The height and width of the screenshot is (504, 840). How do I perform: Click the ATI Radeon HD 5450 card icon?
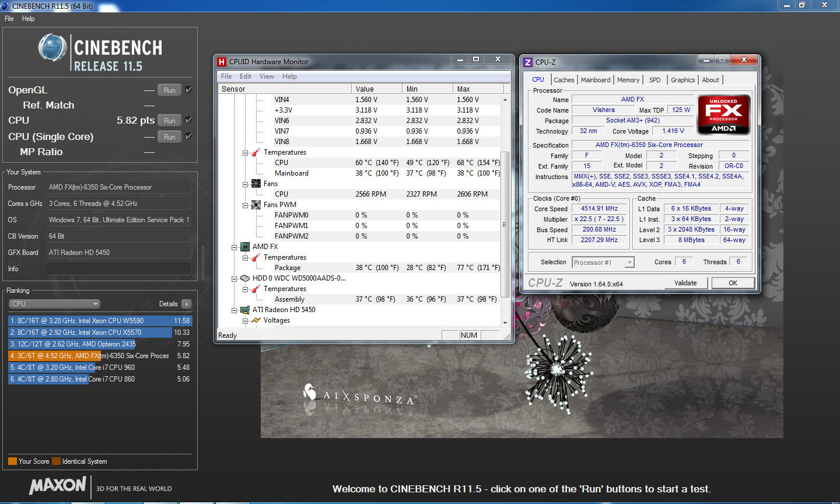[245, 310]
